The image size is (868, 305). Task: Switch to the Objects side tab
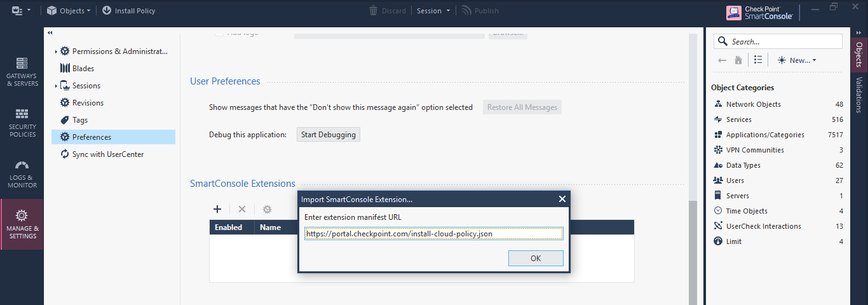(x=859, y=54)
